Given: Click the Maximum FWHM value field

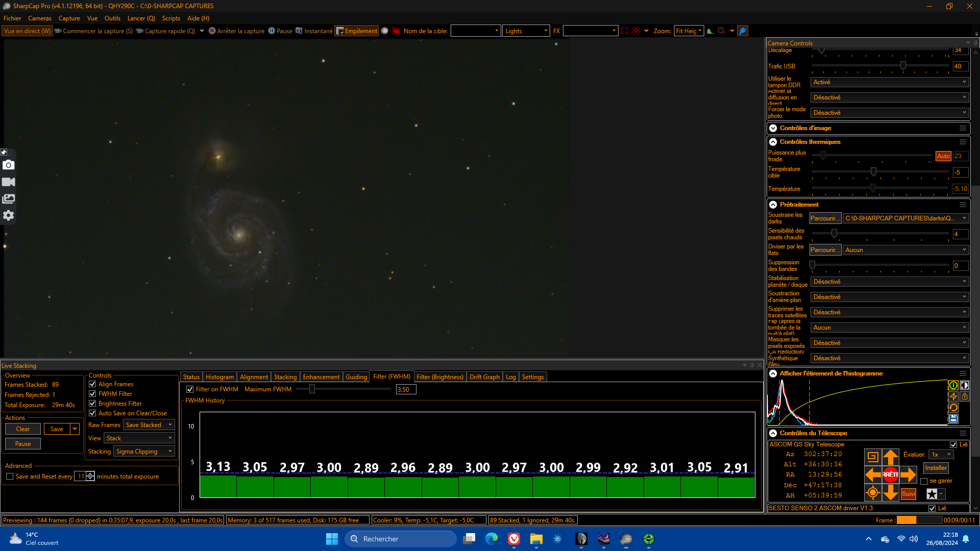Looking at the screenshot, I should point(406,389).
